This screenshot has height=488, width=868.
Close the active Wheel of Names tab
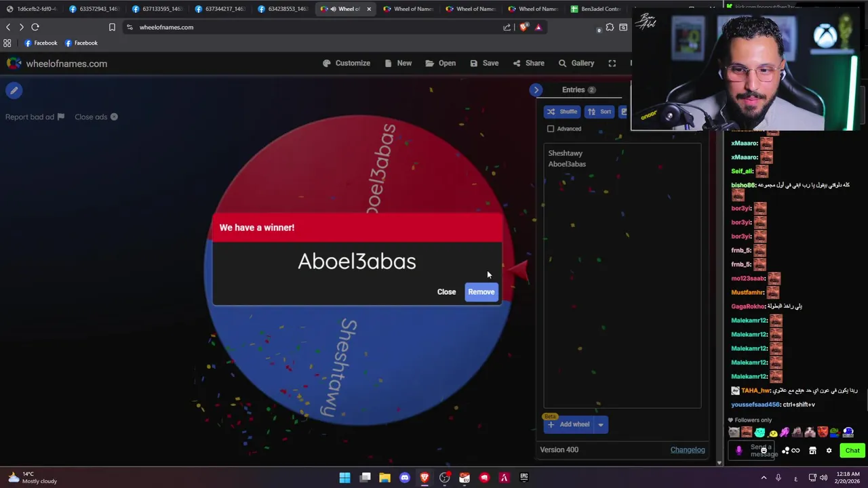(x=368, y=9)
